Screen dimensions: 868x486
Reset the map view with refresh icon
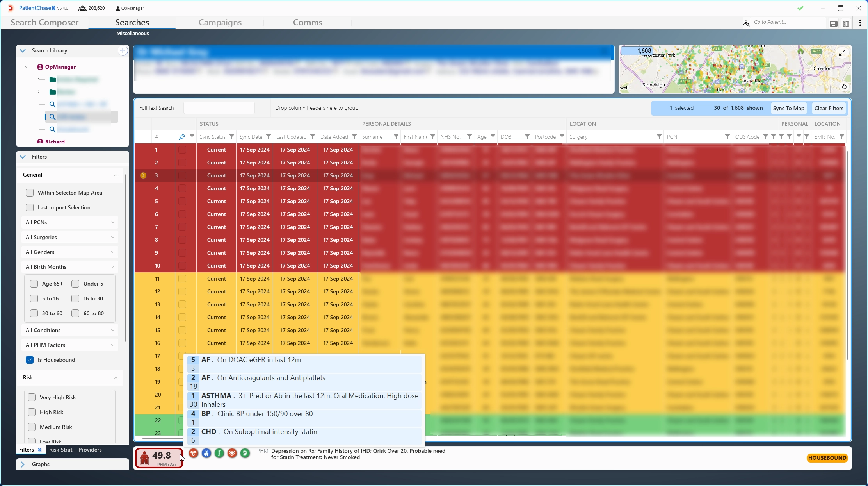click(x=844, y=87)
